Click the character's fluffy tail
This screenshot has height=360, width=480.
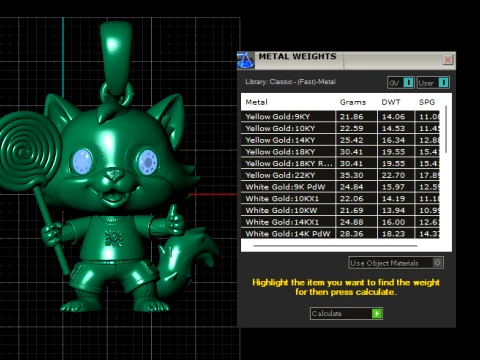(x=187, y=263)
